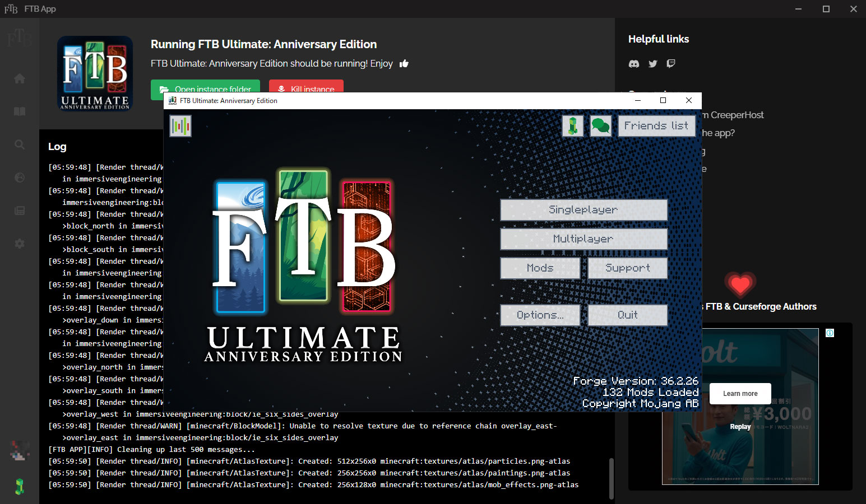Click the thumbs-up icon after the Enjoy message

(x=404, y=64)
